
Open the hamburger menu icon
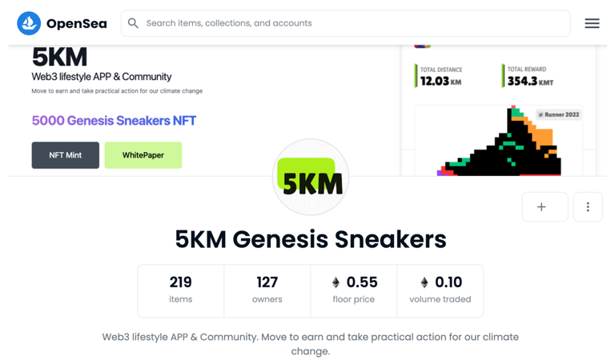592,23
